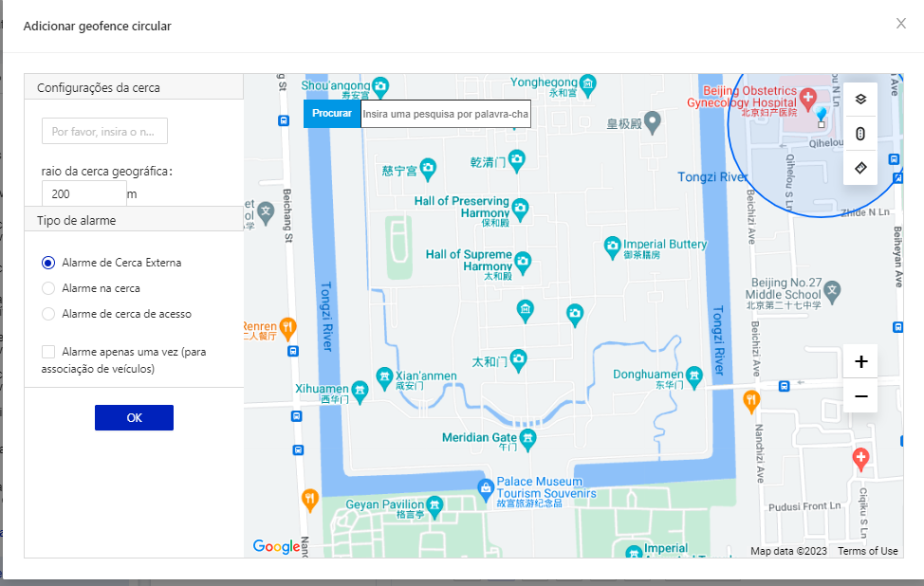Click the blue geofence center marker
Viewport: 924px width, 586px height.
pos(822,116)
